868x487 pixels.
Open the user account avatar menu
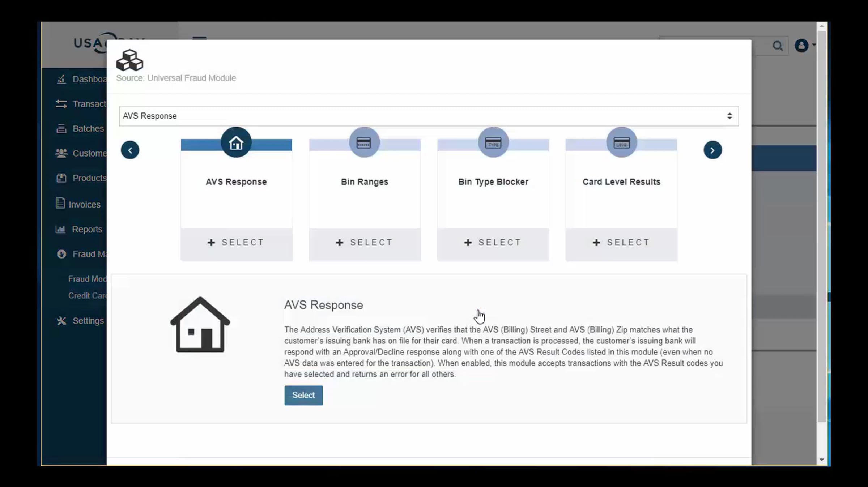802,46
